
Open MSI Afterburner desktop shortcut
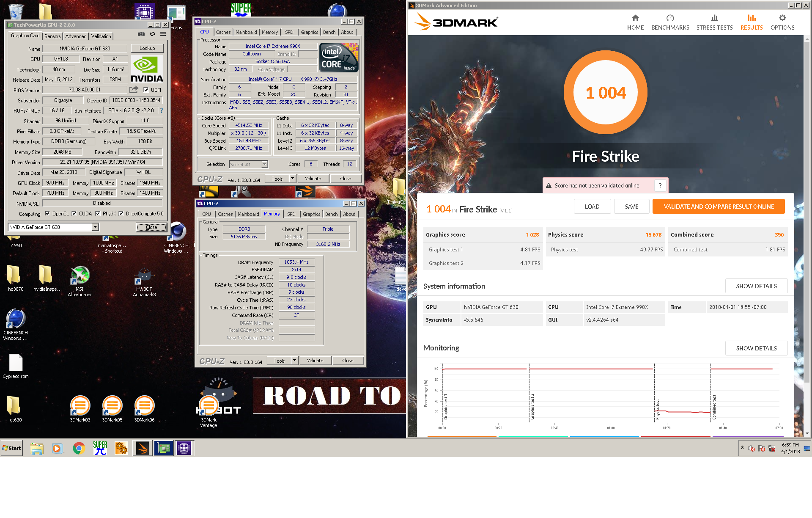pos(80,281)
